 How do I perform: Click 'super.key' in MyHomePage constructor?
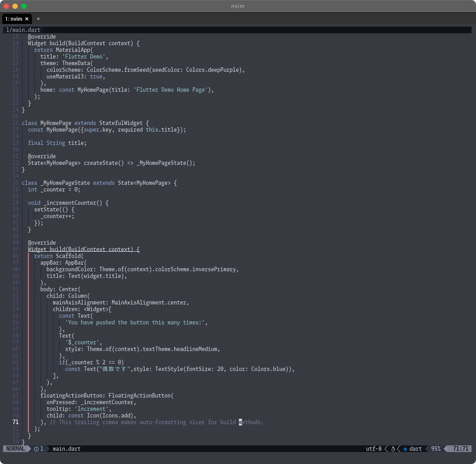pyautogui.click(x=98, y=129)
